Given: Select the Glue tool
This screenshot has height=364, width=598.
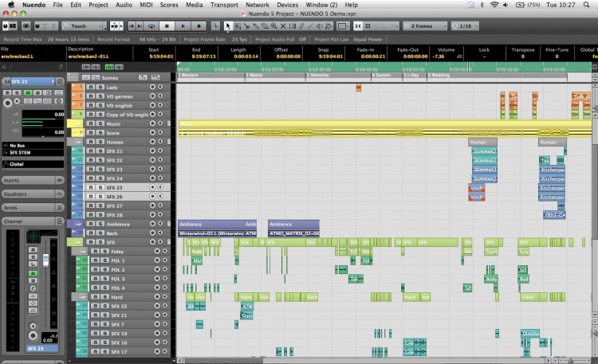Looking at the screenshot, I should pyautogui.click(x=255, y=26).
